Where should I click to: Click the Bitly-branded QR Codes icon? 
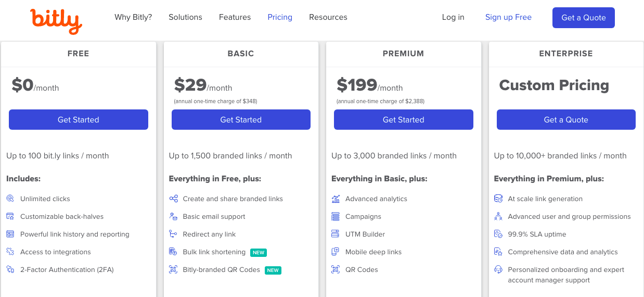pos(173,269)
